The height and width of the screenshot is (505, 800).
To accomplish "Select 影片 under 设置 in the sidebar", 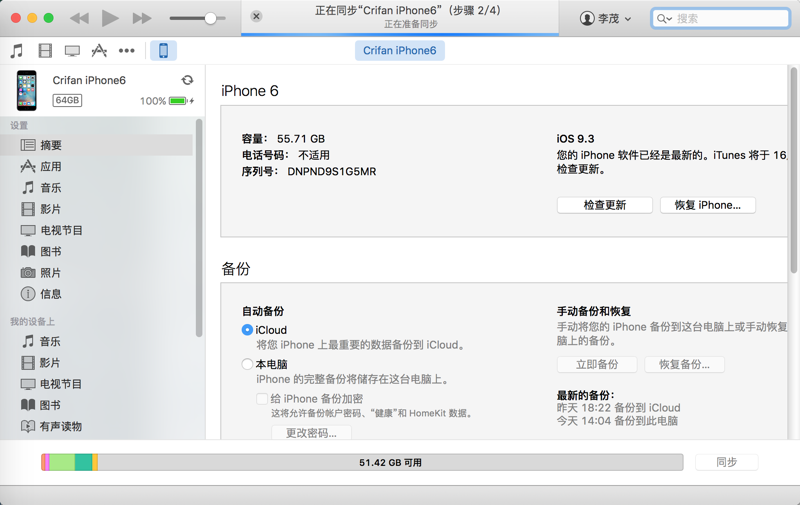I will [96, 209].
